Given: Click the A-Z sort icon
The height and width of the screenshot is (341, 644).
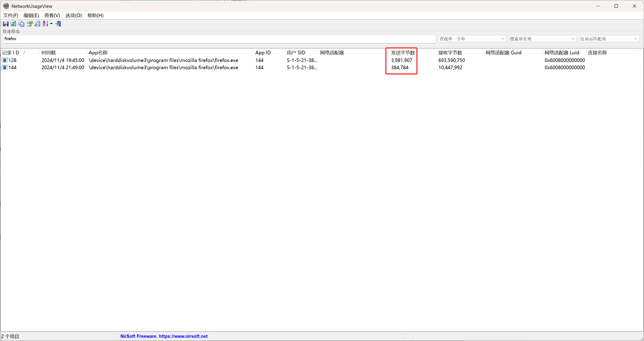Looking at the screenshot, I should coord(45,24).
